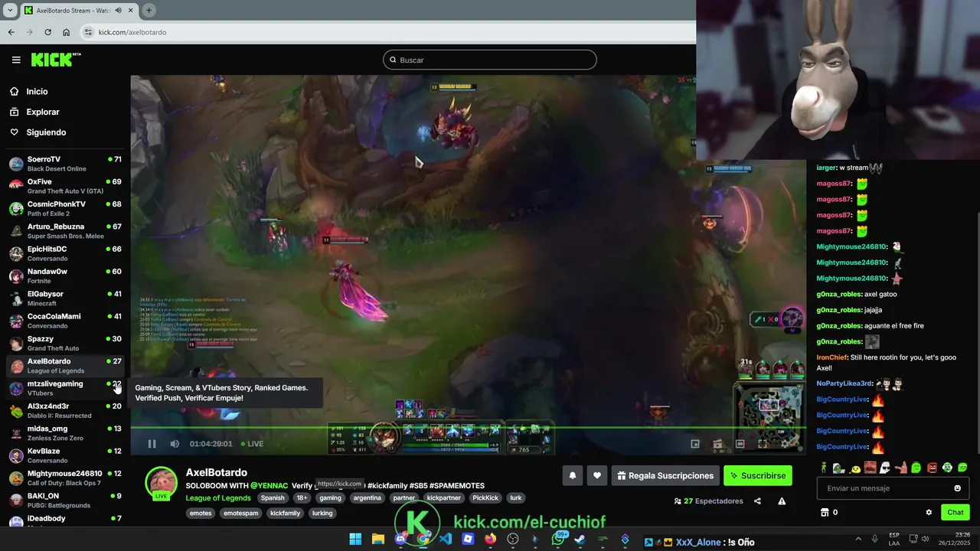The width and height of the screenshot is (980, 551).
Task: Select the emotespam tag
Action: pyautogui.click(x=241, y=514)
